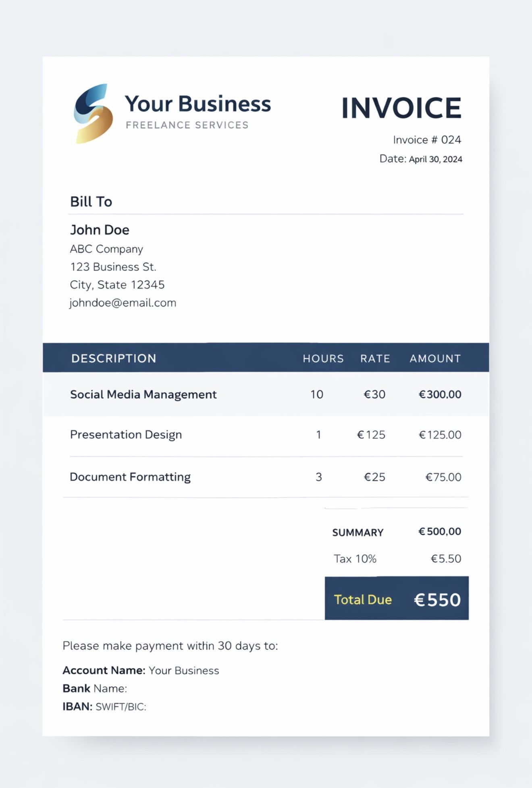Click the Presentation Design line item
The width and height of the screenshot is (532, 788).
pos(126,435)
